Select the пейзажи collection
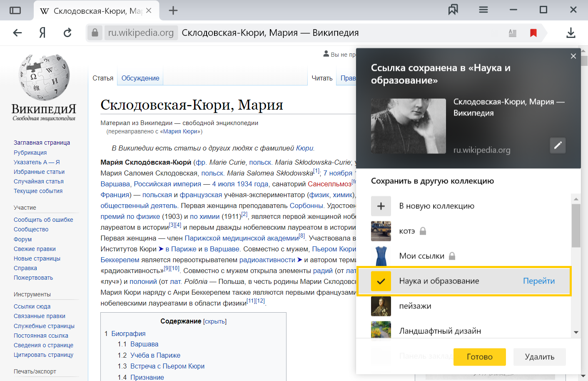The image size is (588, 381). [x=464, y=306]
